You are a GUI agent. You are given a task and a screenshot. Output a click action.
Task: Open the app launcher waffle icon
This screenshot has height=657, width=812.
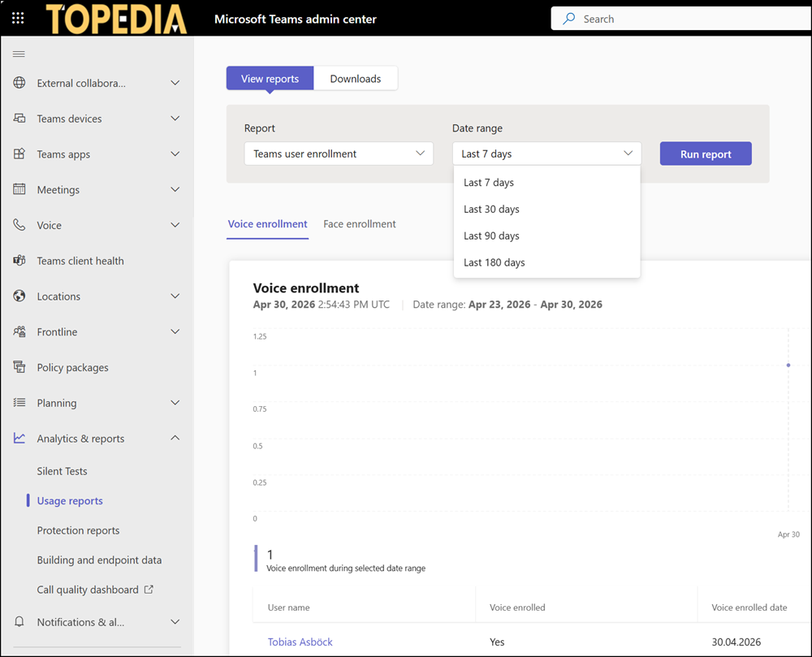tap(18, 19)
